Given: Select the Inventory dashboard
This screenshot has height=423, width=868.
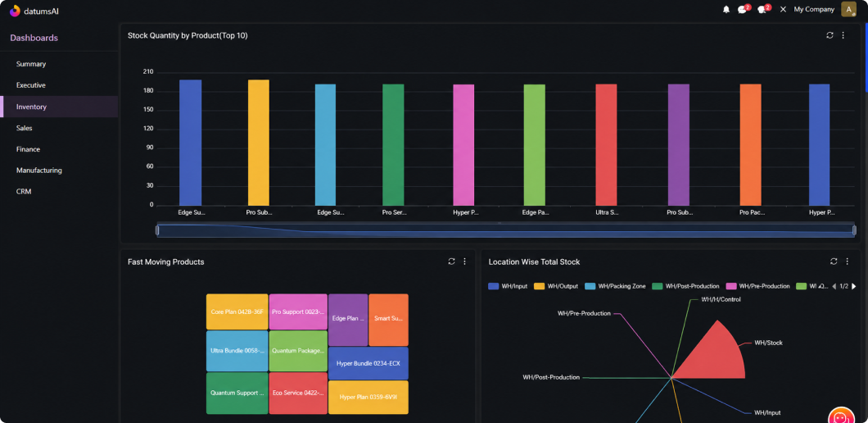Looking at the screenshot, I should point(59,107).
